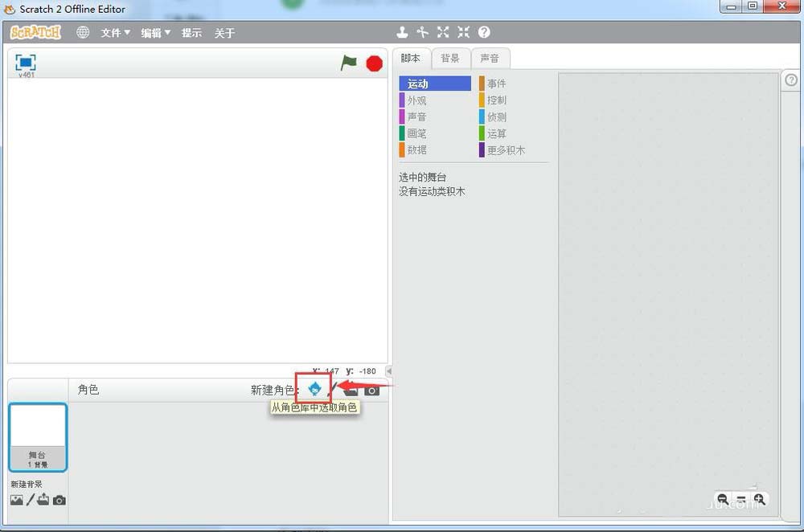
Task: Choose sprite from library icon
Action: [x=314, y=389]
